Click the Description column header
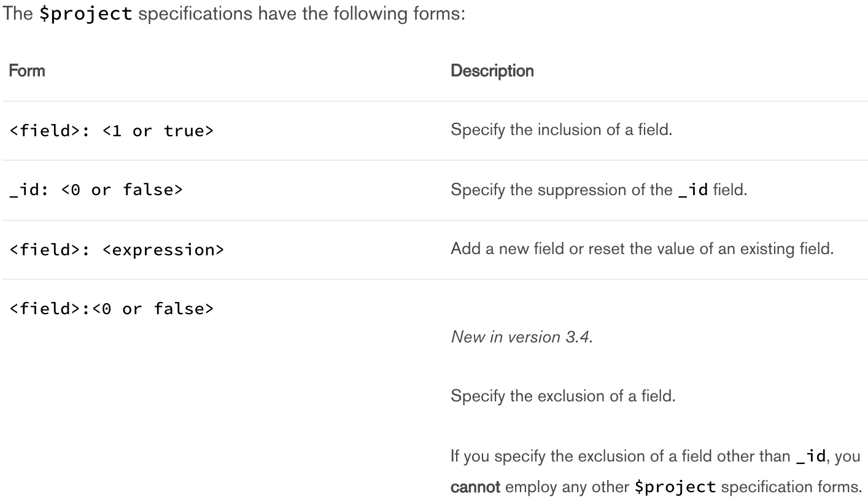868x502 pixels. 492,71
